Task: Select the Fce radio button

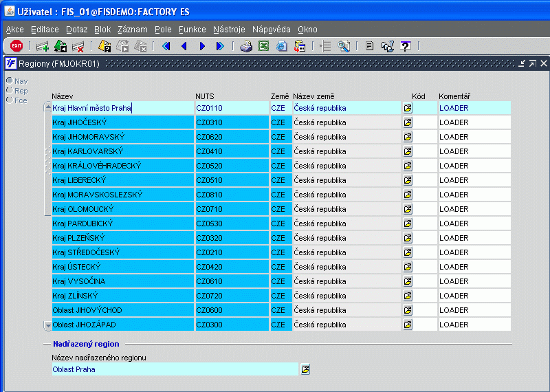Action: (x=10, y=100)
